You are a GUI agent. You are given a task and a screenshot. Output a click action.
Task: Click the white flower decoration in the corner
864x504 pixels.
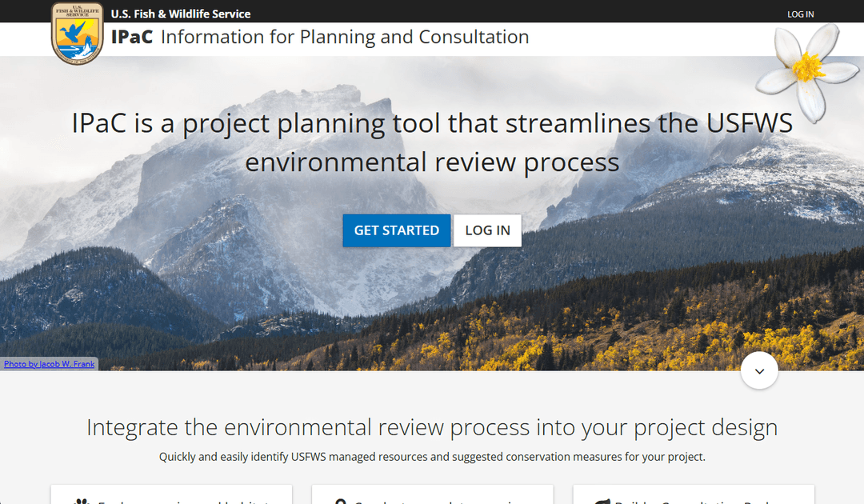click(x=807, y=69)
